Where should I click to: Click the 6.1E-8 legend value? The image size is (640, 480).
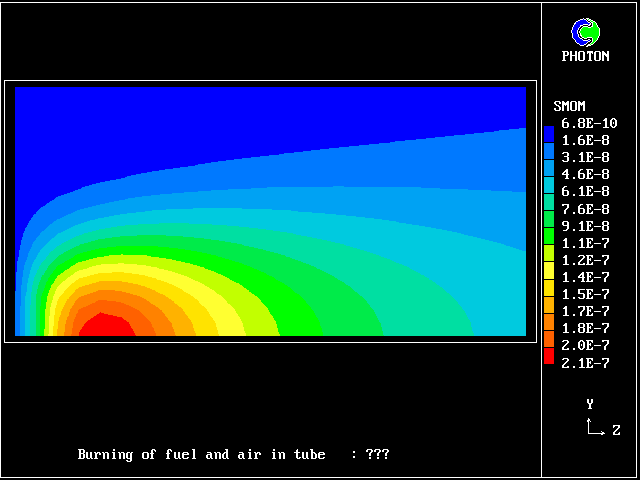(584, 192)
